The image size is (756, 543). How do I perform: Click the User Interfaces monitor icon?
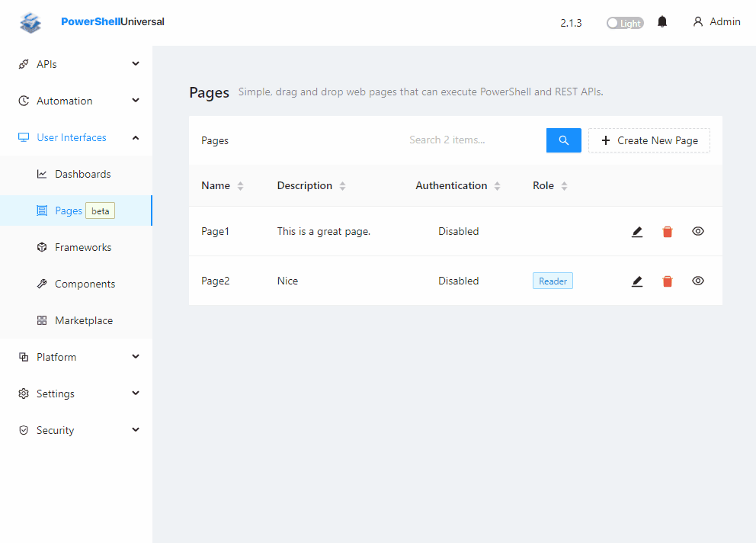tap(23, 137)
